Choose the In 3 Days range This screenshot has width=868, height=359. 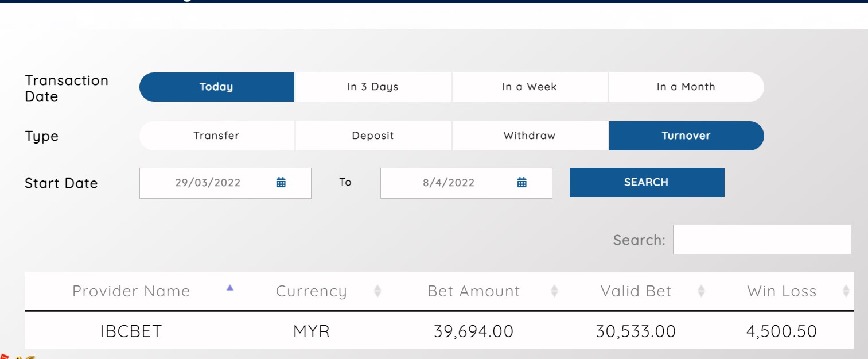point(373,87)
